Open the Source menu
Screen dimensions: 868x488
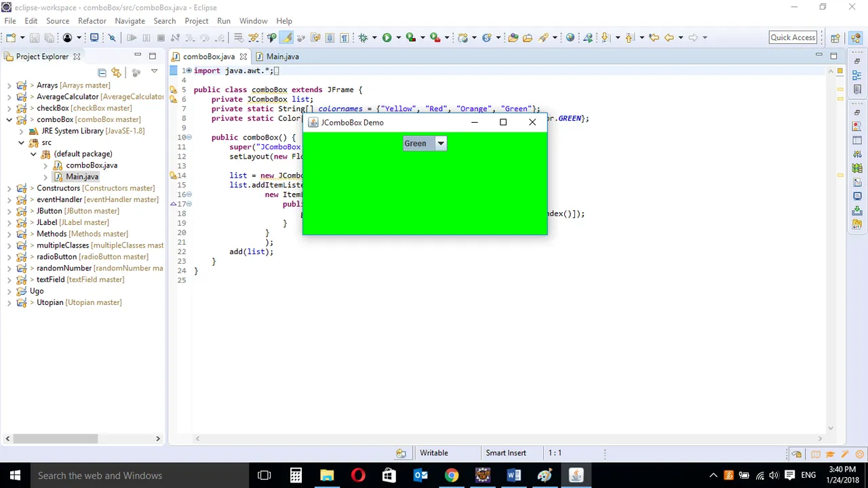pyautogui.click(x=58, y=21)
